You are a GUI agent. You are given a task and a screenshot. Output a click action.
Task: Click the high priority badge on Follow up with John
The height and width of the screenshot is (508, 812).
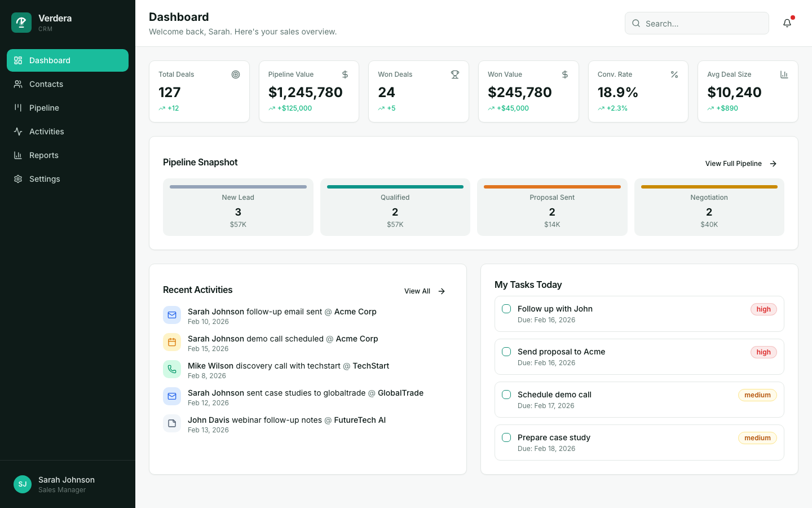764,309
